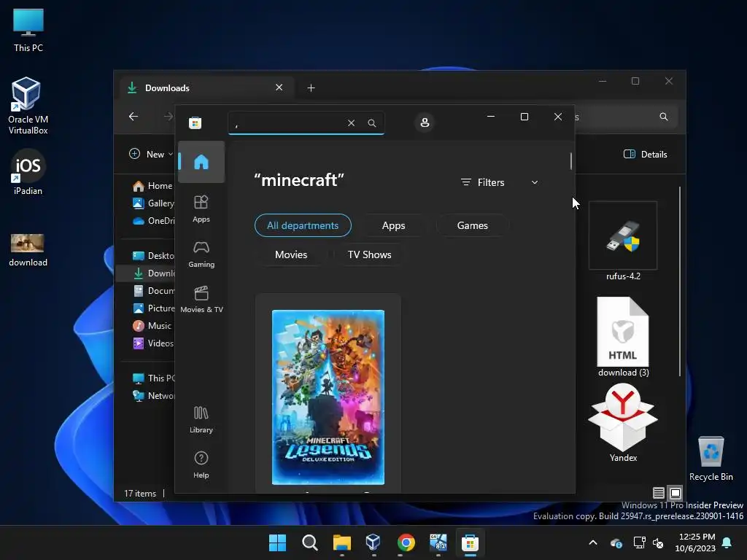Image resolution: width=747 pixels, height=560 pixels.
Task: Click the Store search magnifier icon
Action: [x=372, y=122]
